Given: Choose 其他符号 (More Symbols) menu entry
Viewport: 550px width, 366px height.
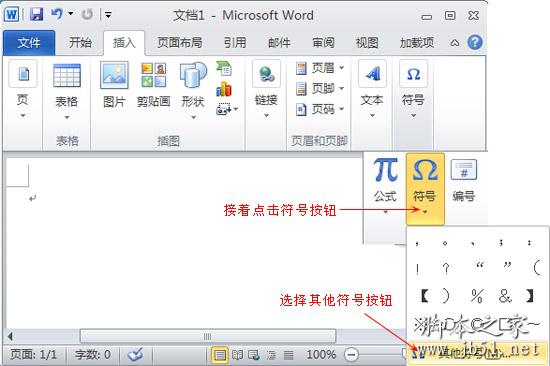Looking at the screenshot, I should pyautogui.click(x=477, y=353).
